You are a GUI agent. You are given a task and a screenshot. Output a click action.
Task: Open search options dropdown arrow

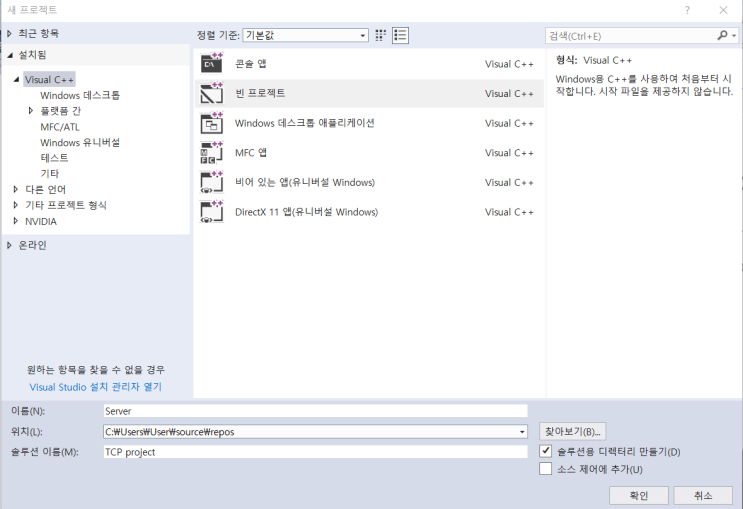click(734, 36)
